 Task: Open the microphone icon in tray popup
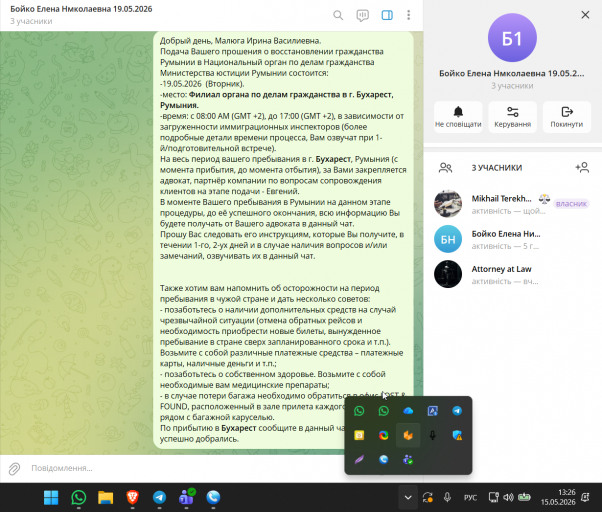(x=432, y=435)
